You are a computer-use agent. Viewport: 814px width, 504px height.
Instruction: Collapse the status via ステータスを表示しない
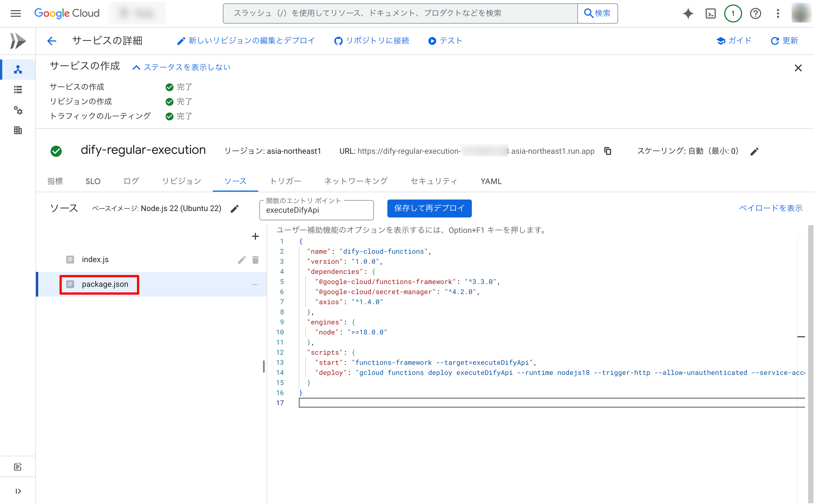(x=182, y=67)
